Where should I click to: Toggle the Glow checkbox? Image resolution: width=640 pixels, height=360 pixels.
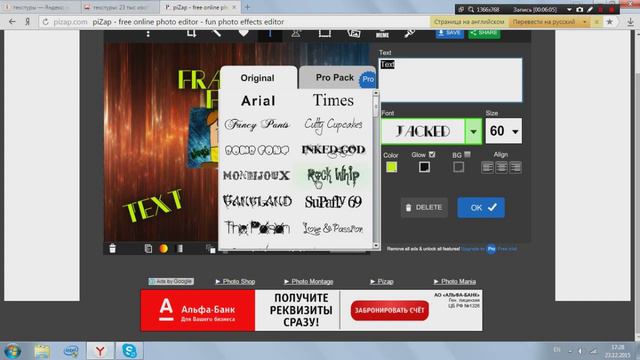click(x=432, y=154)
